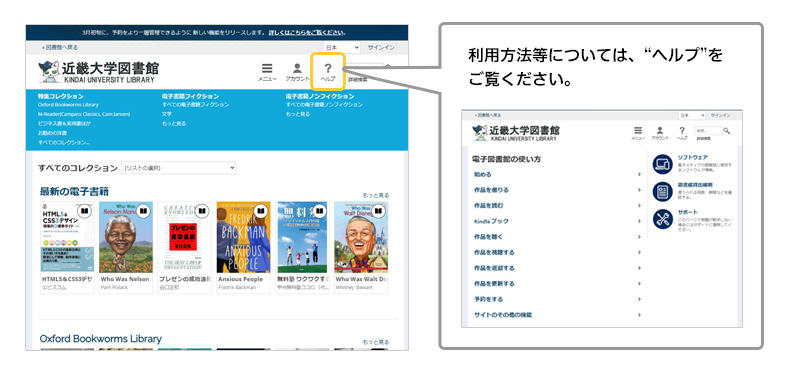Image resolution: width=800 pixels, height=373 pixels.
Task: Select すべての電子書籍フィクション menu entry
Action: click(195, 105)
